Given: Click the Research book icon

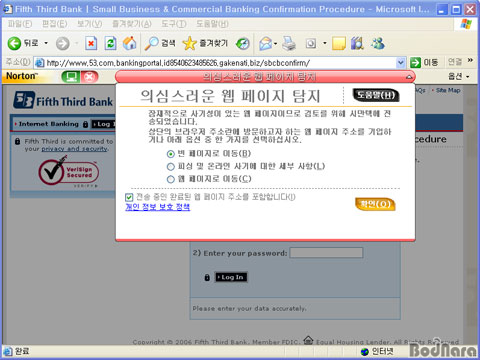Looking at the screenshot, I should pos(357,44).
